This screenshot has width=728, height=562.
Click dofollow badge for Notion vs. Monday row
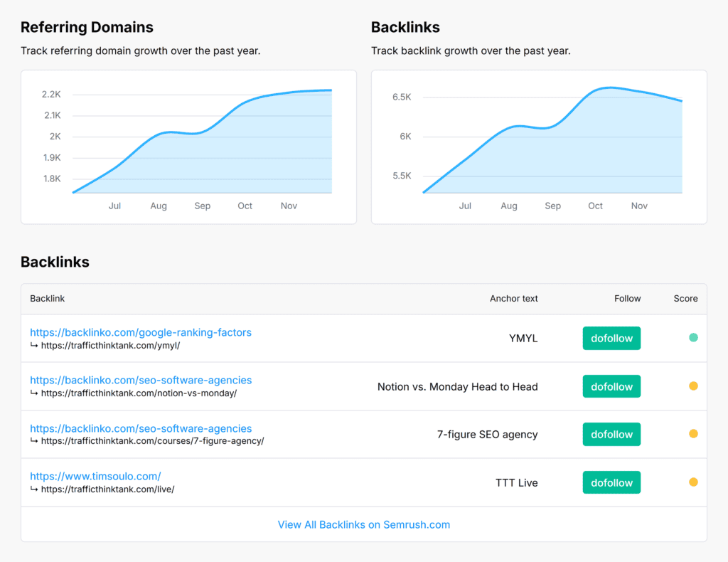pyautogui.click(x=611, y=387)
